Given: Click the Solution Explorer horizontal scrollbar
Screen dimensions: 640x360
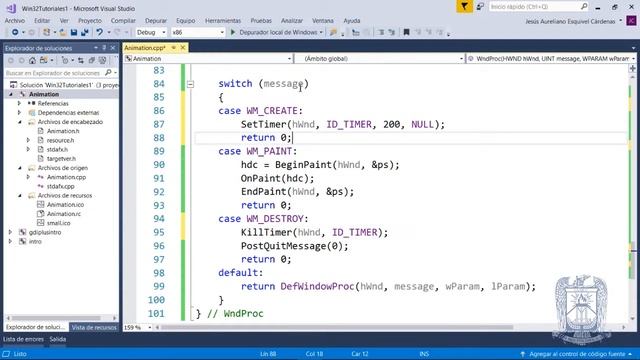Looking at the screenshot, I should (56, 318).
